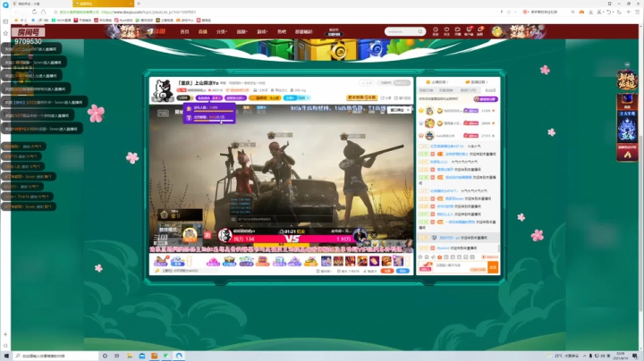Switch to the 主播投稿 chat panel tab
Image resolution: width=644 pixels, height=361 pixels.
(437, 82)
